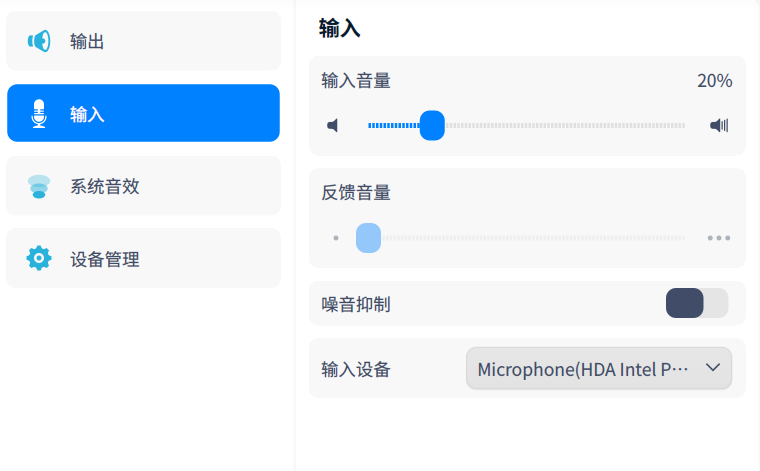Click the microphone icon beside 输入
Screen dimensions: 760x471
tap(39, 113)
